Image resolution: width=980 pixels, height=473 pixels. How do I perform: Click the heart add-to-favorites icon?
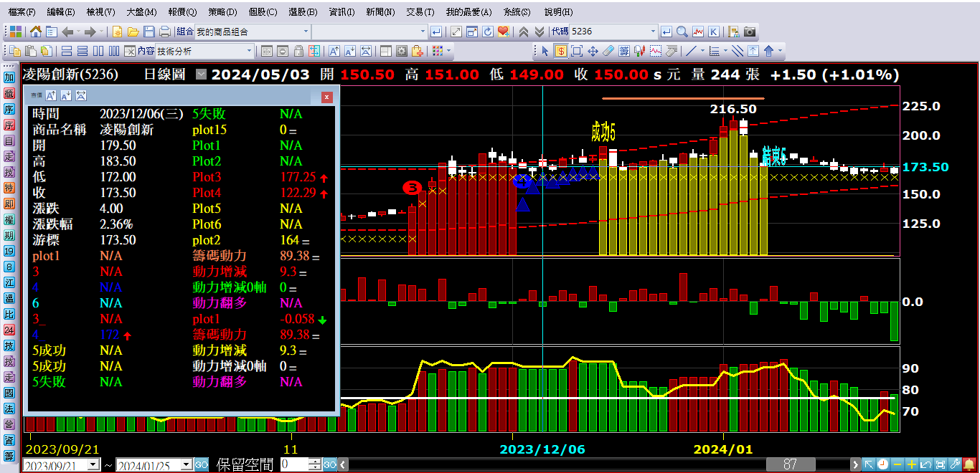(503, 32)
